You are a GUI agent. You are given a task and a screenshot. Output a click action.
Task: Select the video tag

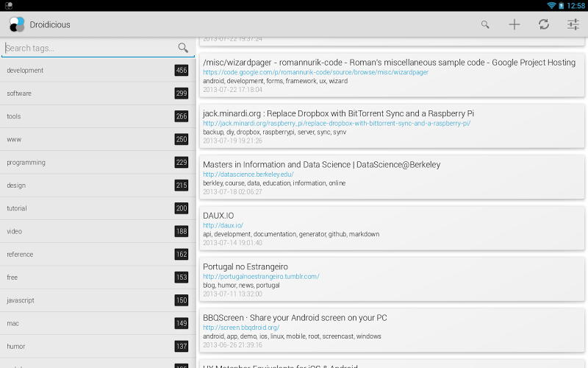(98, 231)
